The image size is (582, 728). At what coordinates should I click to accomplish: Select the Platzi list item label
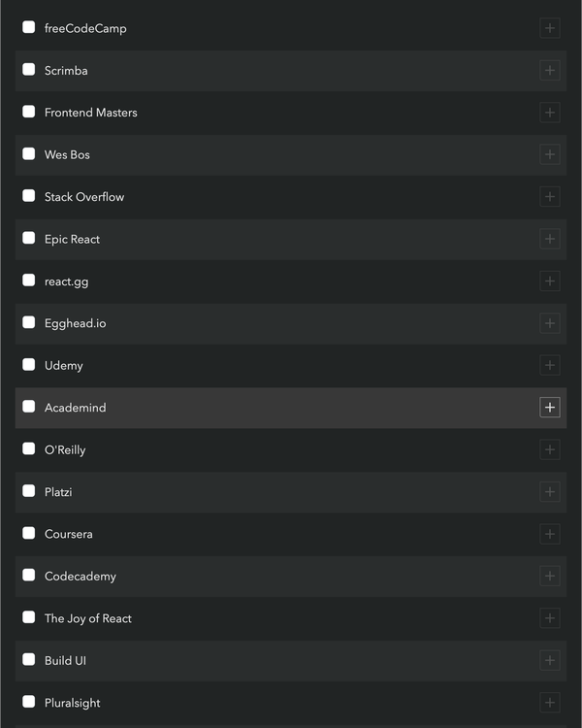[x=58, y=492]
